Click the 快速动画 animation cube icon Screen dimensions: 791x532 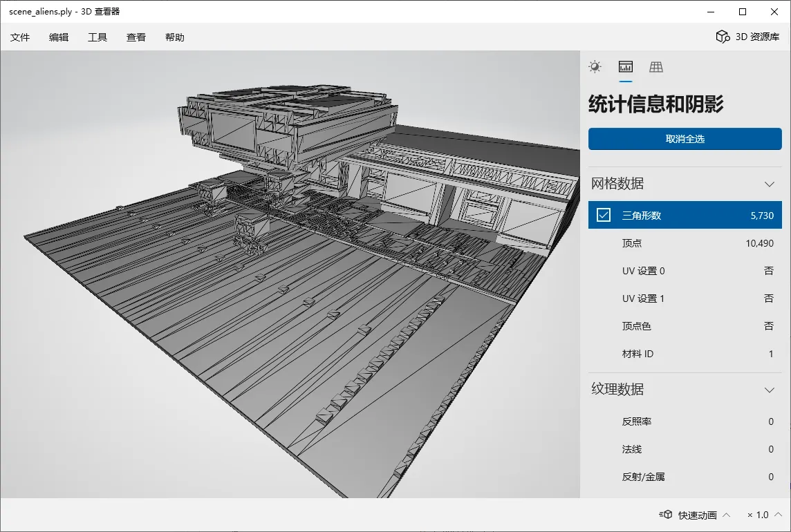click(666, 515)
